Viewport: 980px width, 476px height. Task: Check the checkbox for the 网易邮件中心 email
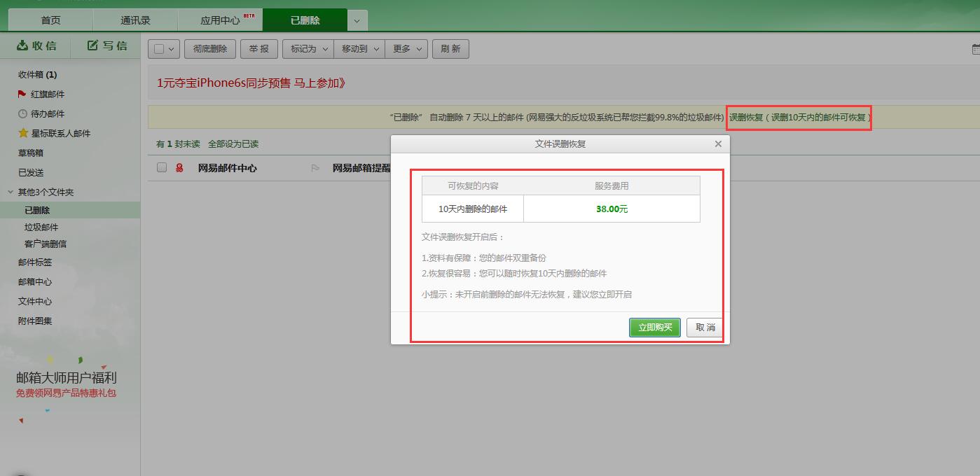point(162,167)
